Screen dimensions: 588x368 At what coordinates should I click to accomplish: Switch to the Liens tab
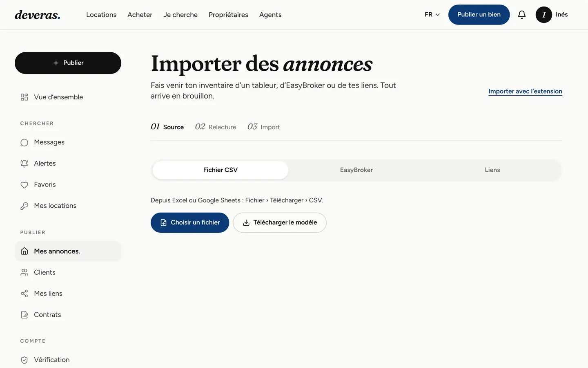pos(492,170)
